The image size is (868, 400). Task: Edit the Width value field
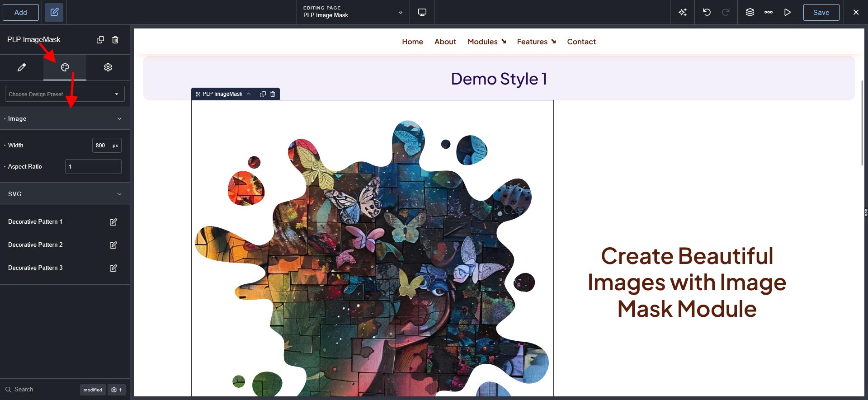tap(101, 145)
